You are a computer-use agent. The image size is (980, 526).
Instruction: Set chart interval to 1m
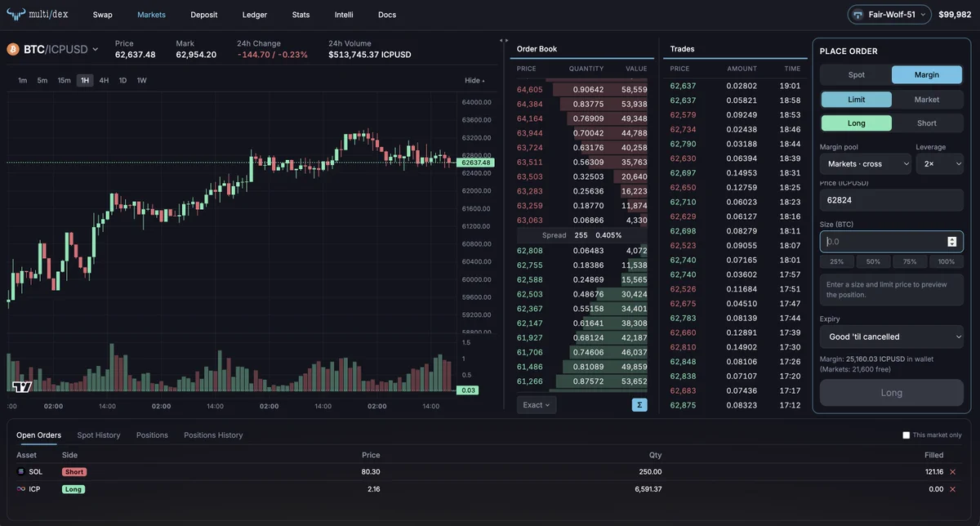tap(22, 81)
